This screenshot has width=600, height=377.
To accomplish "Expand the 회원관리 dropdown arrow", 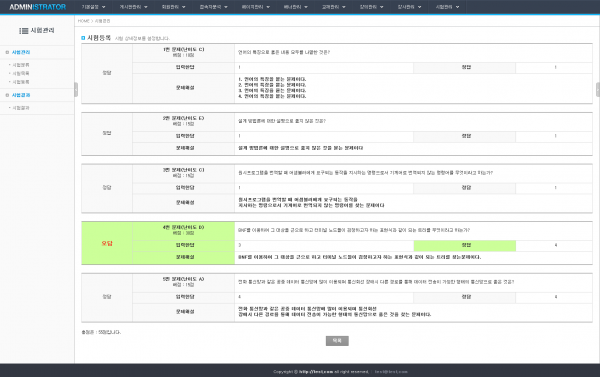I will point(184,7).
